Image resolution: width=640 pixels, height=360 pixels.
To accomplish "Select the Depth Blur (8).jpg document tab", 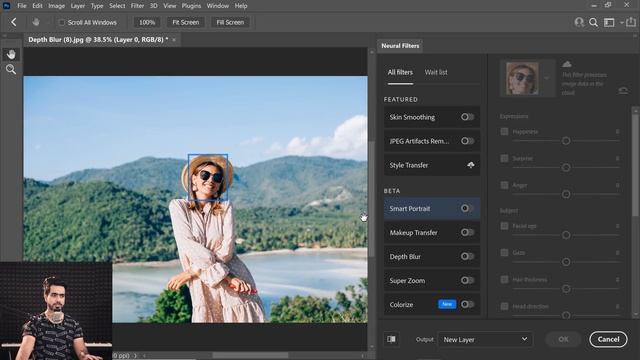I will pyautogui.click(x=98, y=40).
